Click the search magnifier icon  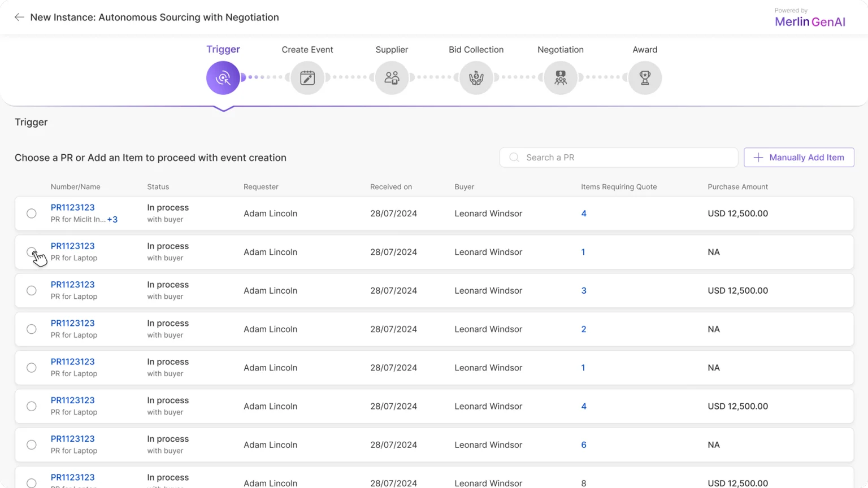514,158
